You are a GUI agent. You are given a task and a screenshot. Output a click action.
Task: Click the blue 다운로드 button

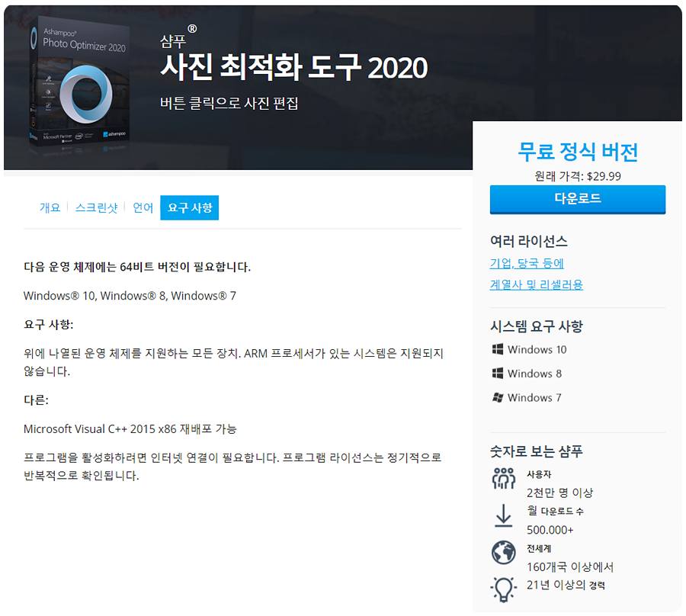tap(578, 199)
